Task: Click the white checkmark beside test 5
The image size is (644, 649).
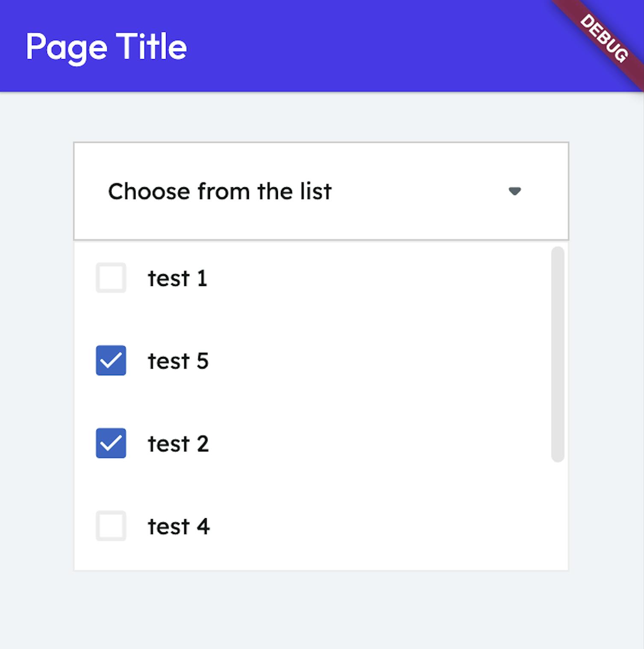Action: [x=111, y=360]
